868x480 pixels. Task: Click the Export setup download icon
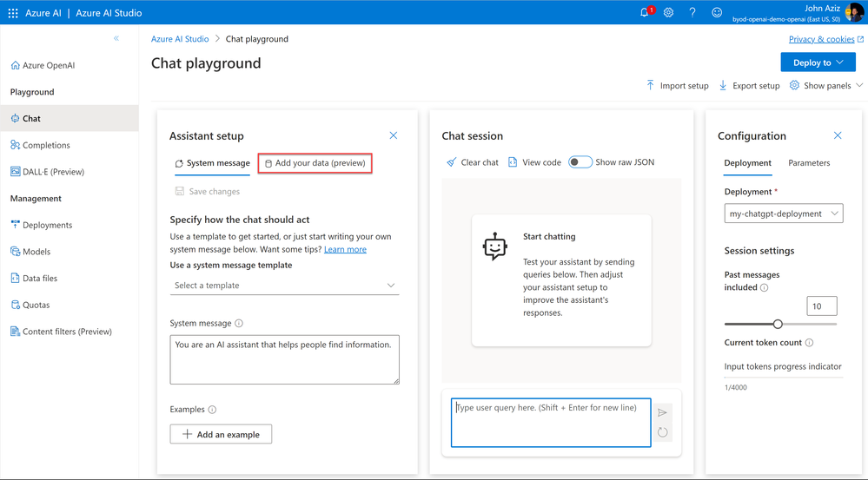[723, 85]
